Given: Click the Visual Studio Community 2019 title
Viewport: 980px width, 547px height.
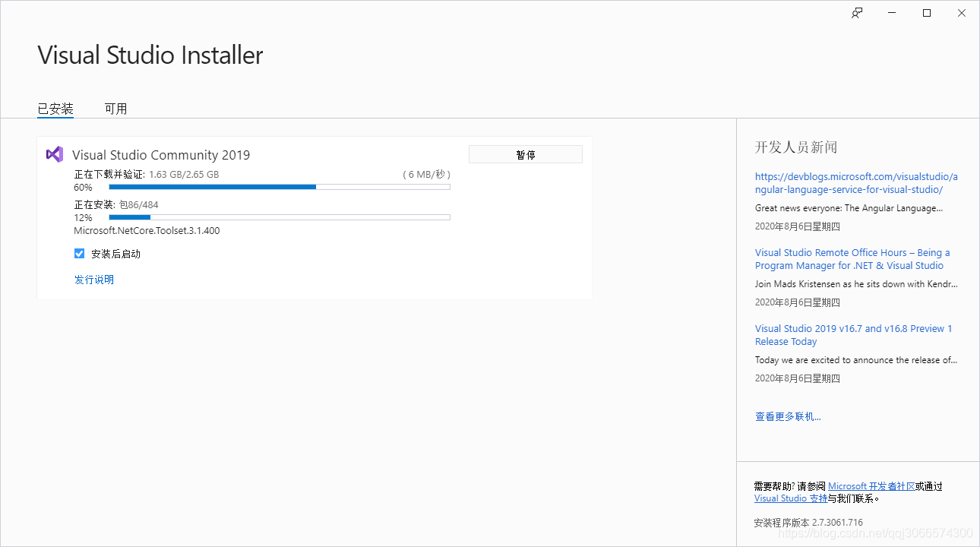Looking at the screenshot, I should [161, 155].
